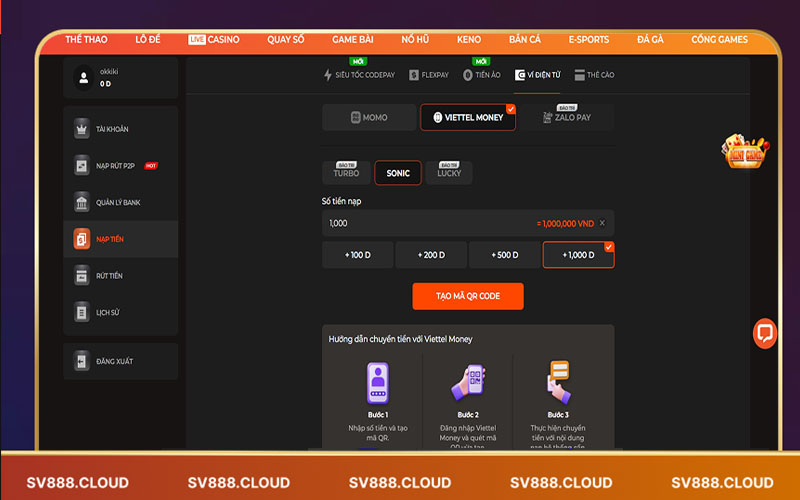Open the THỂ THAO menu

click(86, 39)
